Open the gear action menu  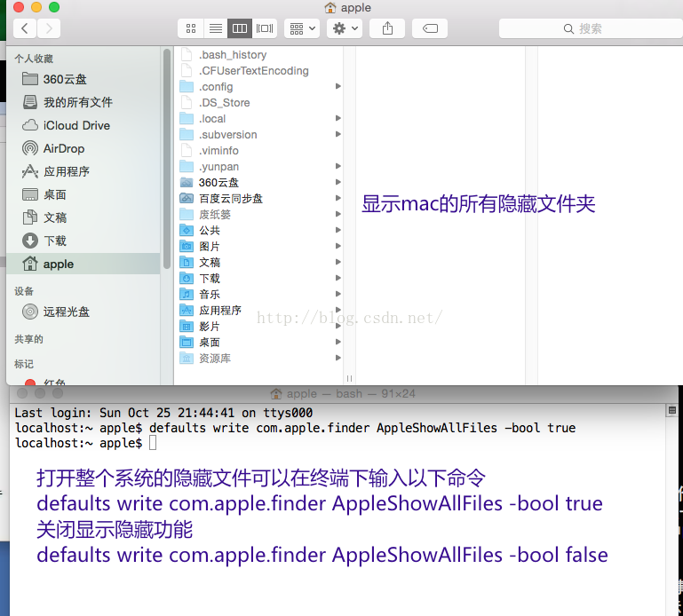point(345,28)
